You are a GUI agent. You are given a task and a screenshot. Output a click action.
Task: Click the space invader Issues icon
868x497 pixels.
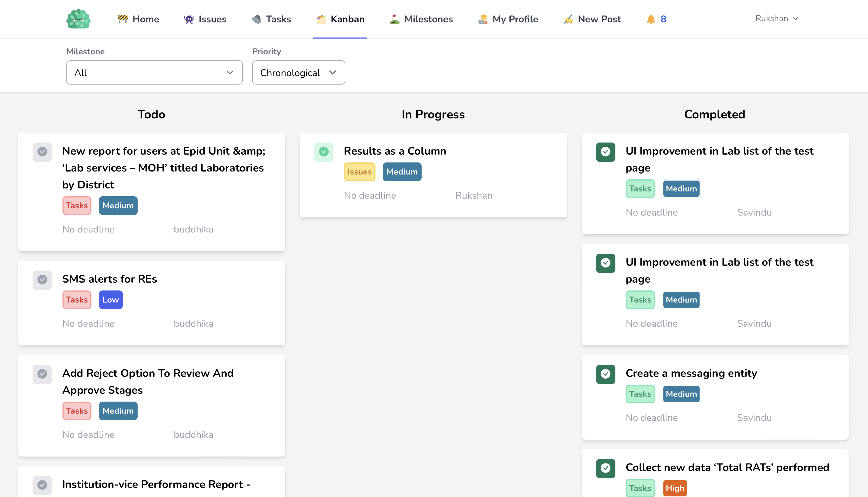tap(189, 19)
